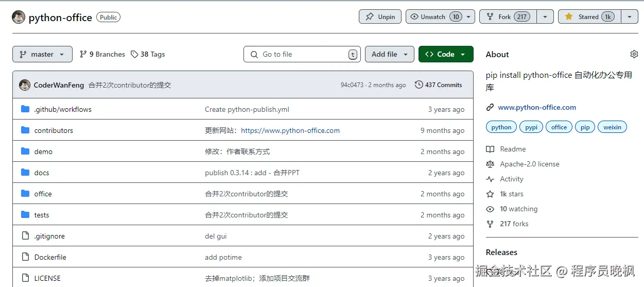Open commit message add potime
Screen dimensions: 644x287
point(223,257)
